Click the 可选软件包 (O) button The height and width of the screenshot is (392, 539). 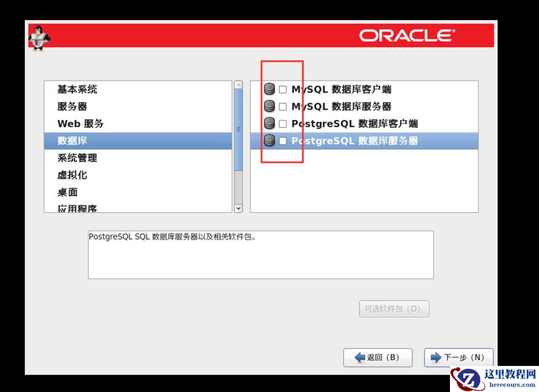(x=394, y=309)
